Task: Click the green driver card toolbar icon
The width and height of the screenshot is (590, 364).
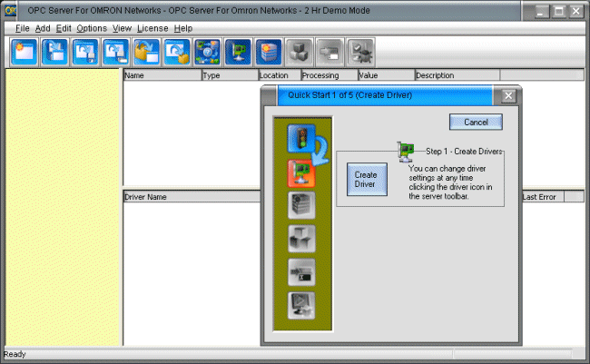Action: [238, 52]
